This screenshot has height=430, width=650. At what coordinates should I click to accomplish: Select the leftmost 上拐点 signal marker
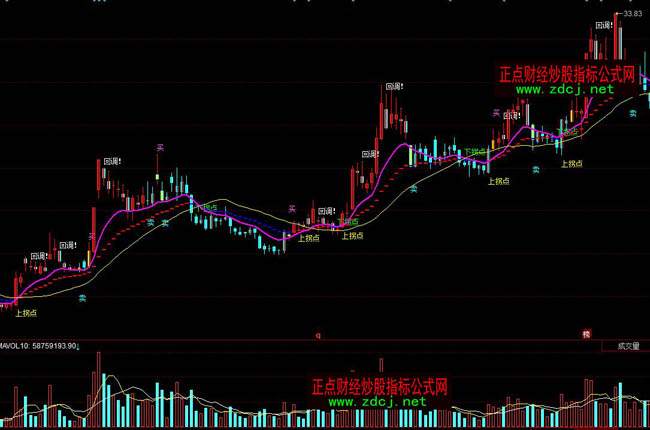[27, 312]
